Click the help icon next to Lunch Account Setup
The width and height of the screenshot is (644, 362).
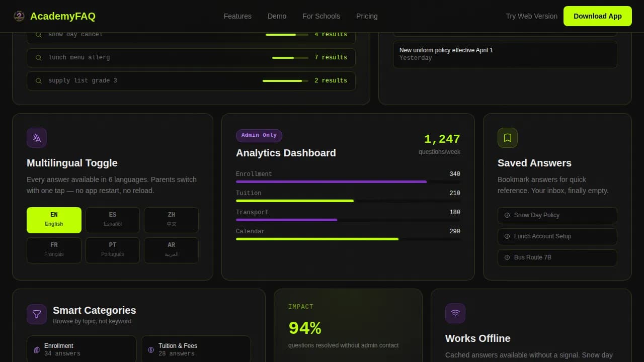coord(507,236)
